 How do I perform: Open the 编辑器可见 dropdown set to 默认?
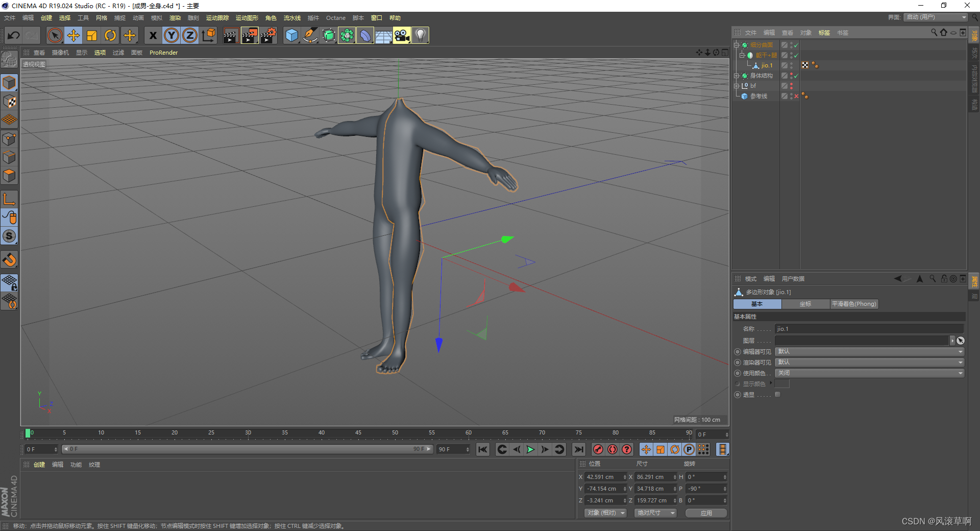click(868, 351)
